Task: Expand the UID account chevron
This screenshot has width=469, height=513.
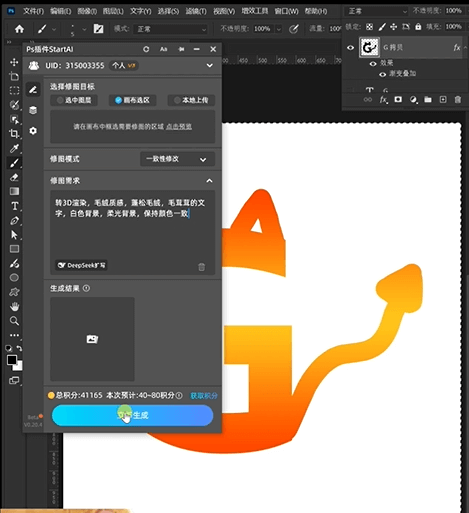Action: click(209, 65)
